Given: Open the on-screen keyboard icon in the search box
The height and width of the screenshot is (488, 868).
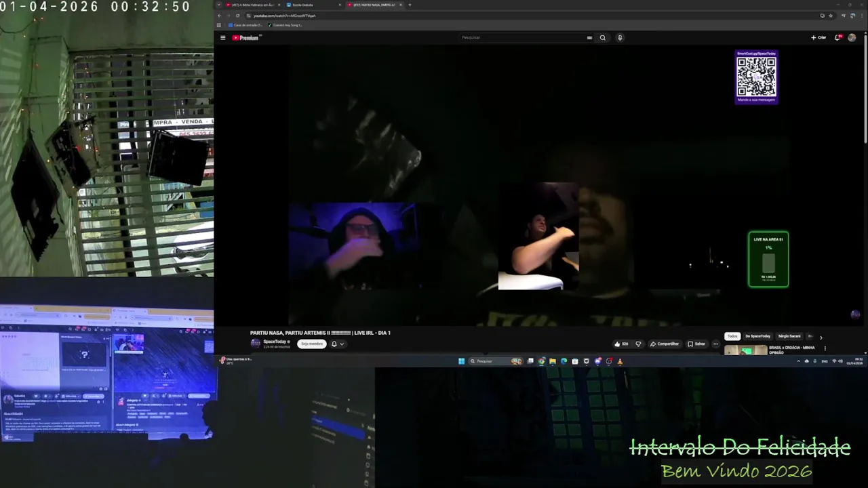Looking at the screenshot, I should pos(589,38).
